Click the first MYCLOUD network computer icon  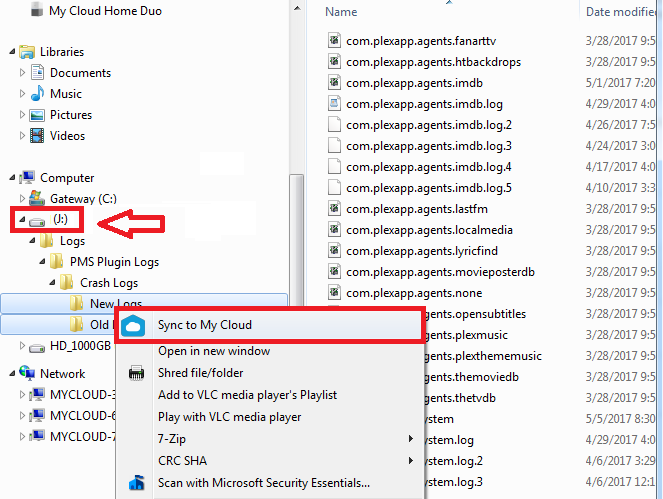pos(37,394)
